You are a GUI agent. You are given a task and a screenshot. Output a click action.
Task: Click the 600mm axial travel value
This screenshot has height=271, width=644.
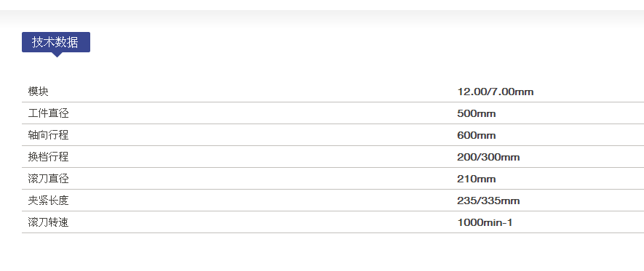[x=477, y=135]
